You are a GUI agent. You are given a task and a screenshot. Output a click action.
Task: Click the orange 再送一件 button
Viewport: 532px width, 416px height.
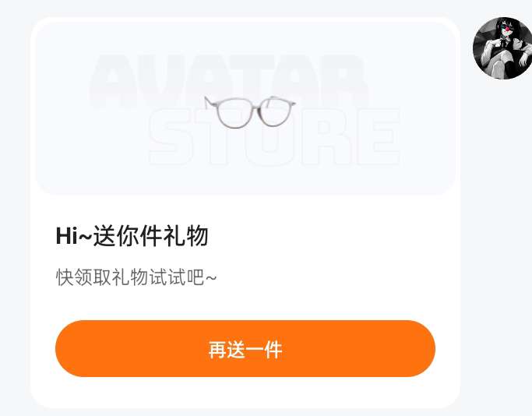pos(245,348)
